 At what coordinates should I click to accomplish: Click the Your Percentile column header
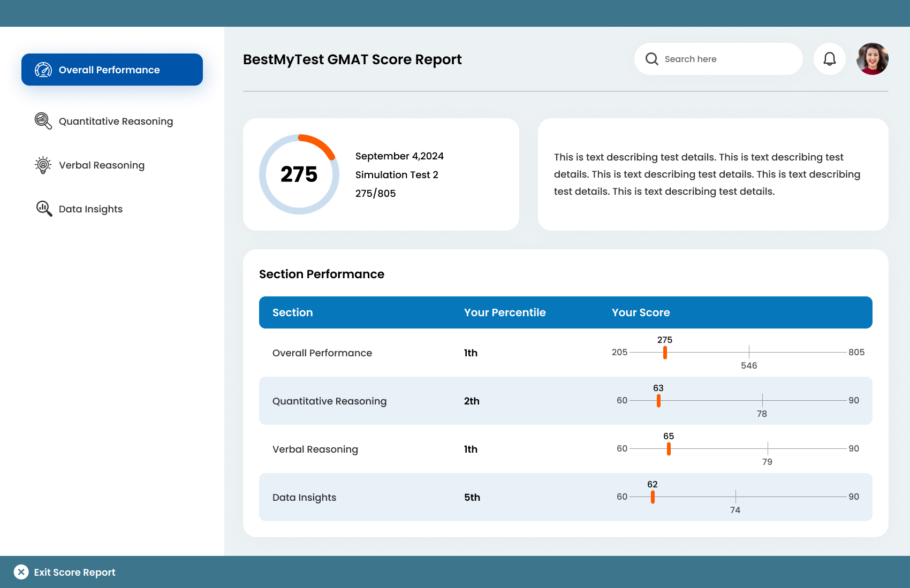(505, 312)
